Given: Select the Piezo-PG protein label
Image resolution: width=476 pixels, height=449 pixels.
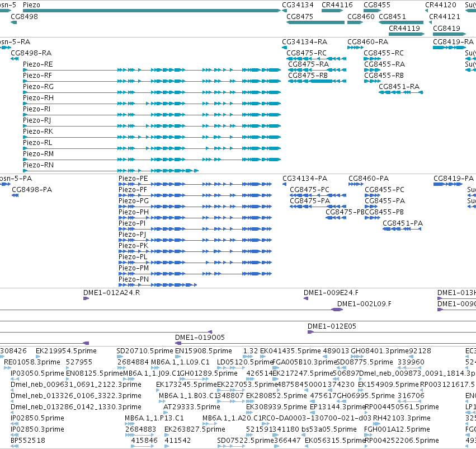Looking at the screenshot, I should 134,201.
